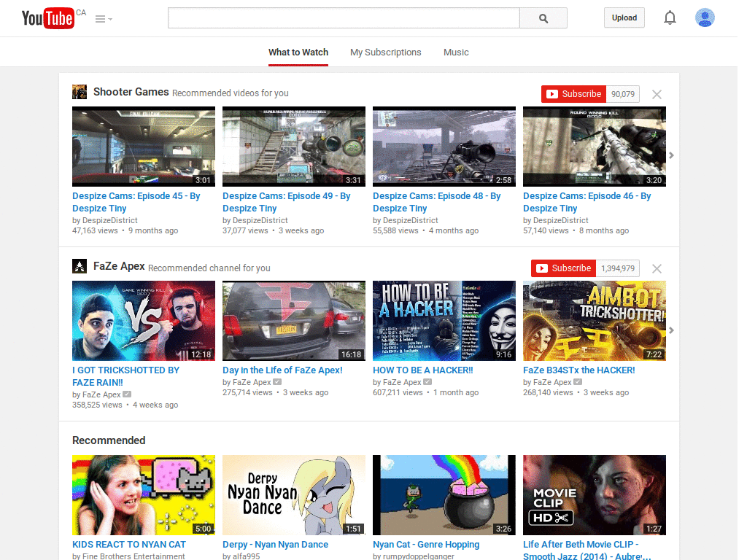Image resolution: width=747 pixels, height=560 pixels.
Task: Click the magnifying glass search button
Action: tap(543, 18)
